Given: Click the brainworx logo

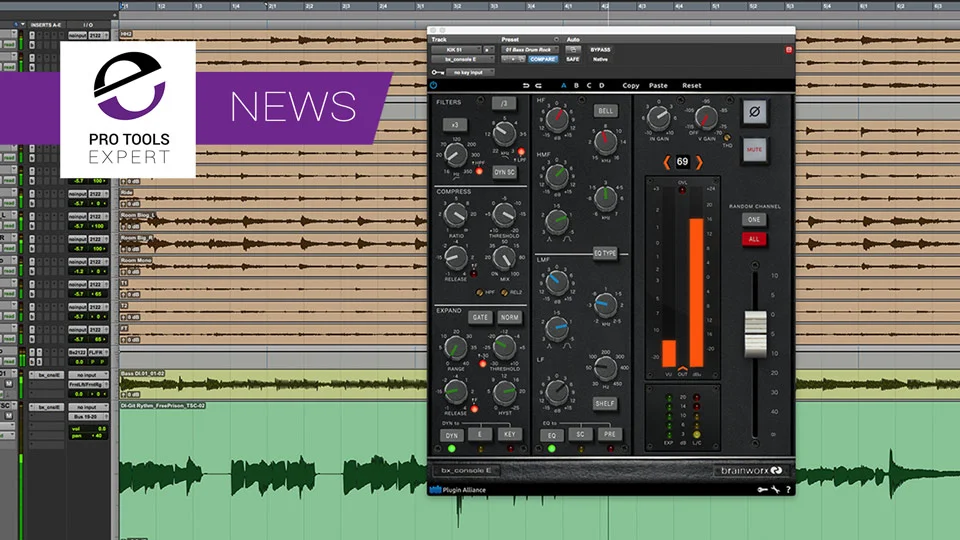Looking at the screenshot, I should click(751, 471).
